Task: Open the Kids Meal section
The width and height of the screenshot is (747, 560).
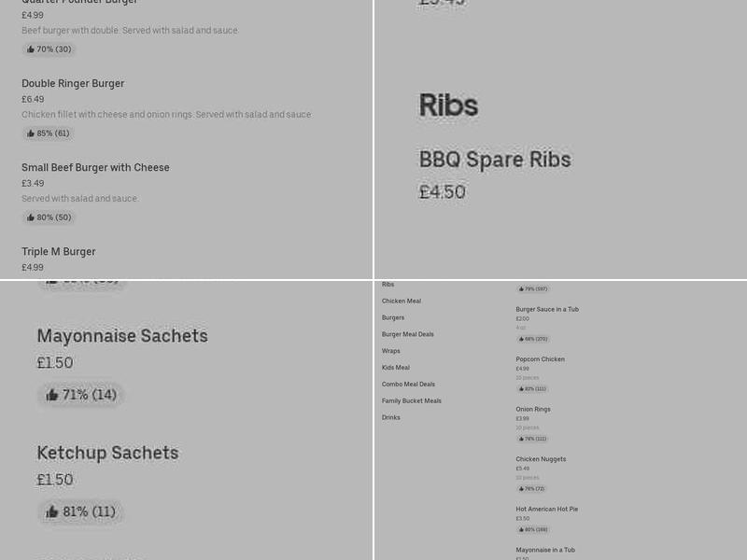Action: pyautogui.click(x=395, y=368)
